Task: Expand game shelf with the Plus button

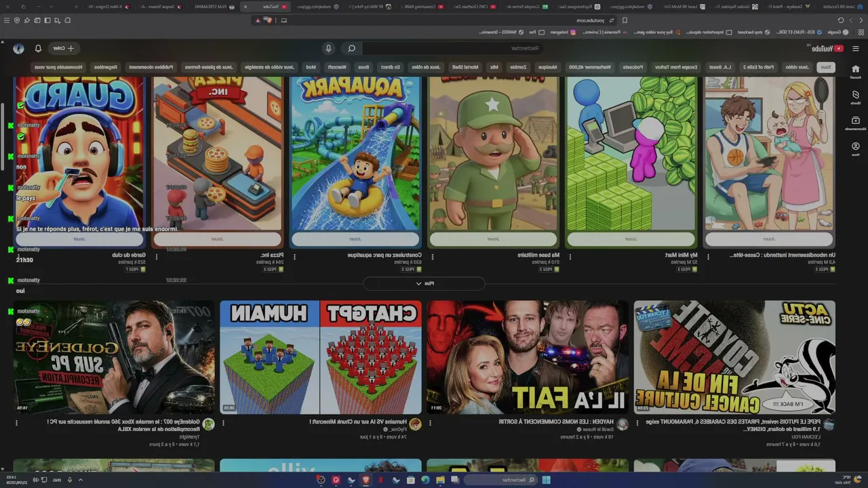Action: tap(425, 283)
